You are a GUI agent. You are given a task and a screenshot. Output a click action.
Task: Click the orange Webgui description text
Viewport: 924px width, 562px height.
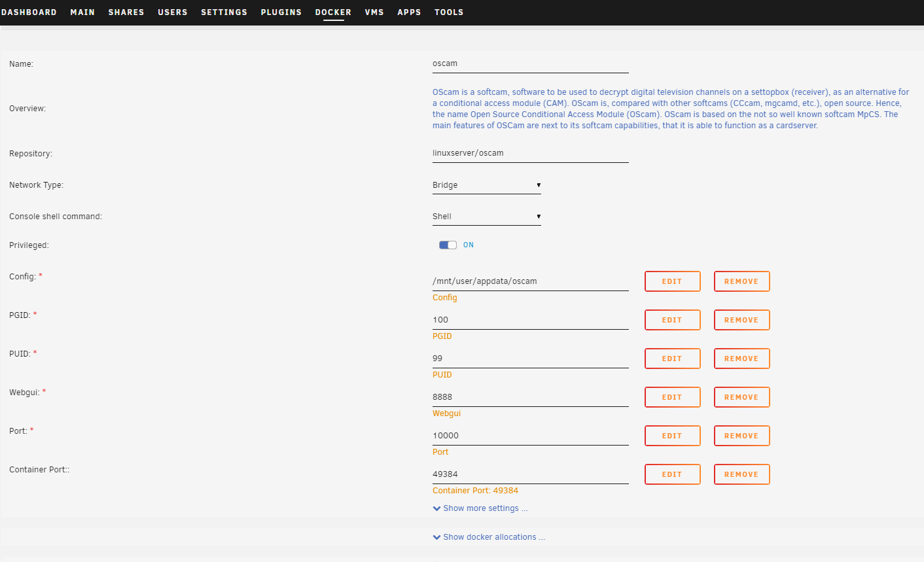coord(447,413)
